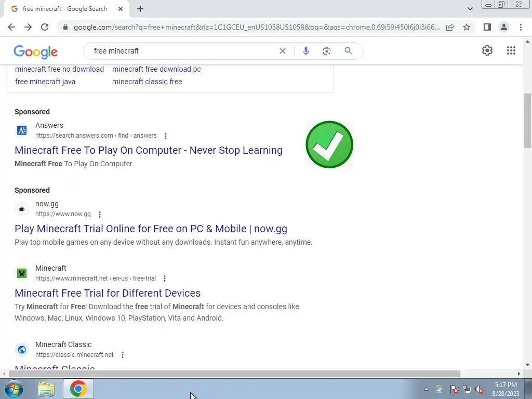The width and height of the screenshot is (532, 399).
Task: Click the vertical scrollbar thumb
Action: [527, 121]
